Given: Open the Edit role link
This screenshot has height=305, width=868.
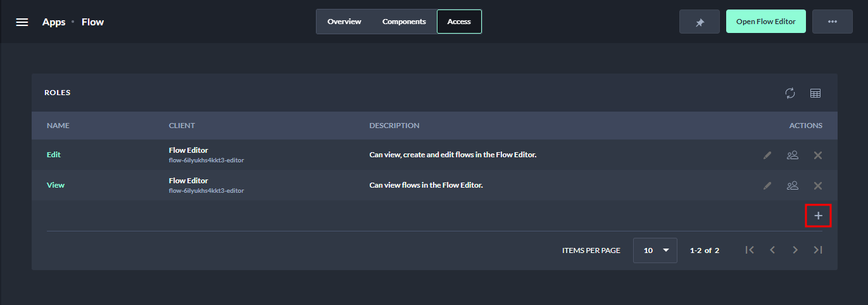Looking at the screenshot, I should [54, 155].
